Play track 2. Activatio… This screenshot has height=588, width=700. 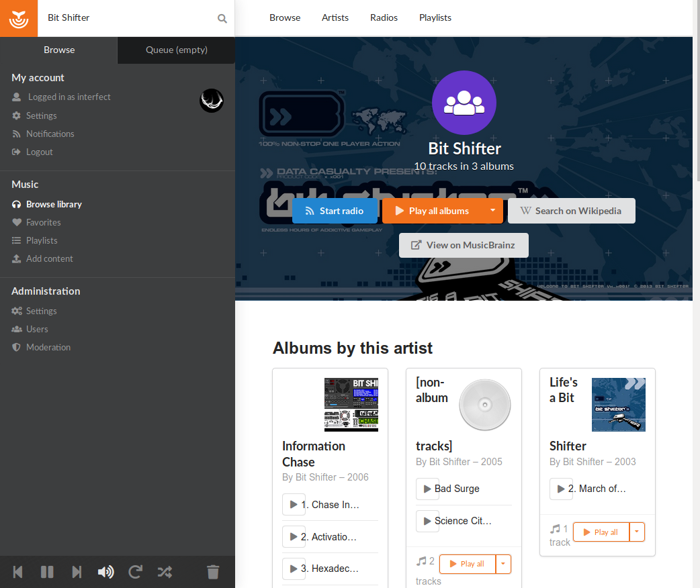click(x=294, y=537)
